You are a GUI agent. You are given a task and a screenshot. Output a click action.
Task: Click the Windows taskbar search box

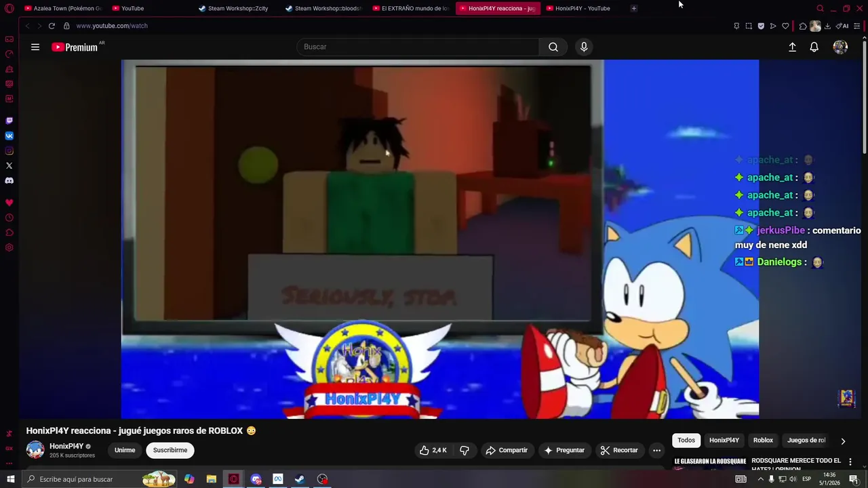[x=100, y=479]
